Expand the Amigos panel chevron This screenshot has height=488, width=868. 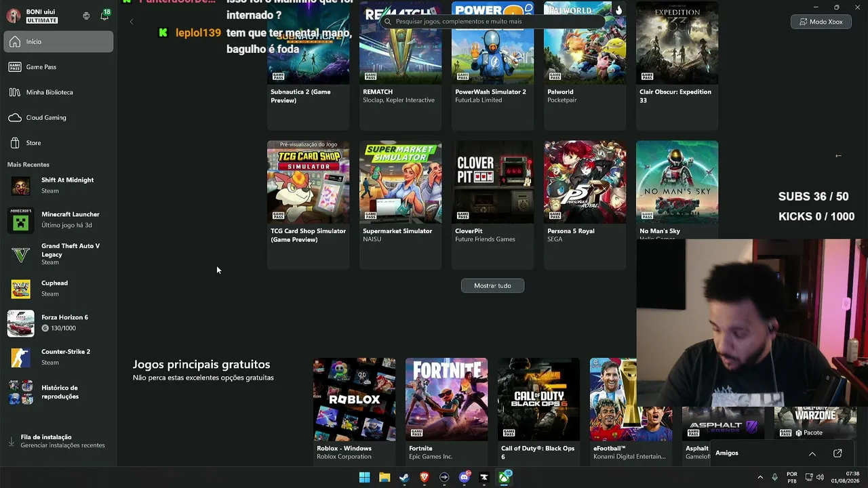click(812, 453)
